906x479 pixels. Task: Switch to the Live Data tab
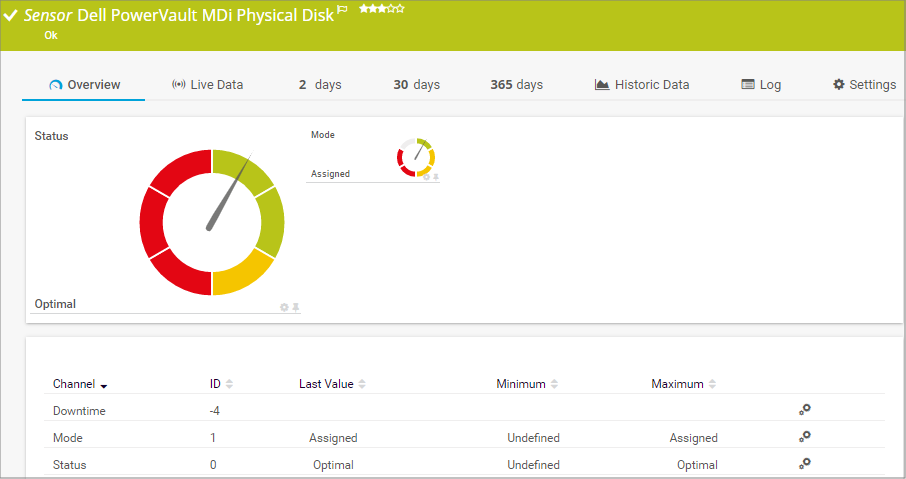(207, 85)
